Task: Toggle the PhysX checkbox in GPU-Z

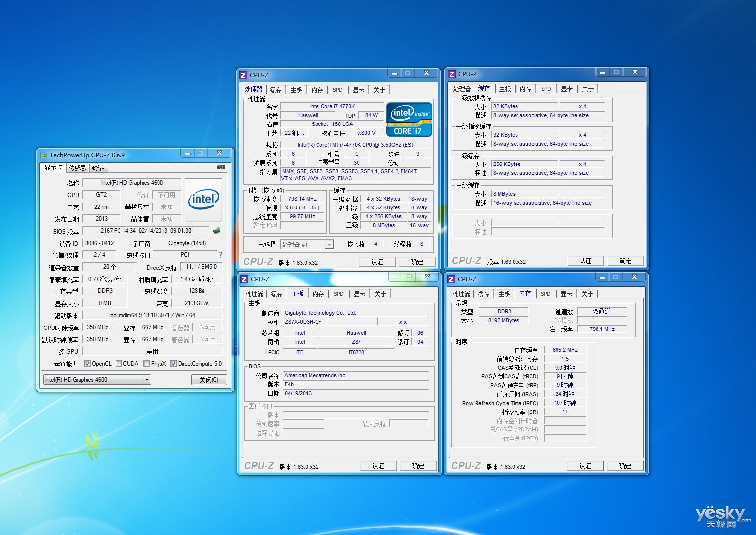Action: click(146, 364)
